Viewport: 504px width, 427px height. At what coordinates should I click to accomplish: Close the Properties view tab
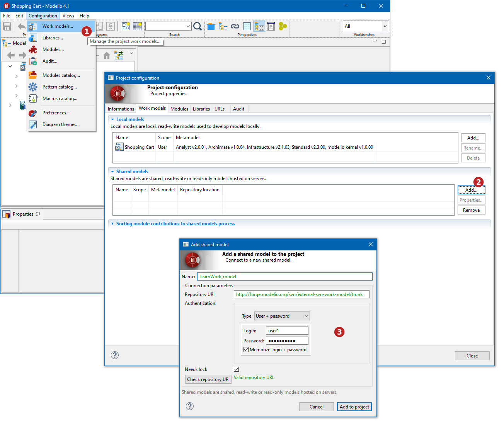pos(38,214)
